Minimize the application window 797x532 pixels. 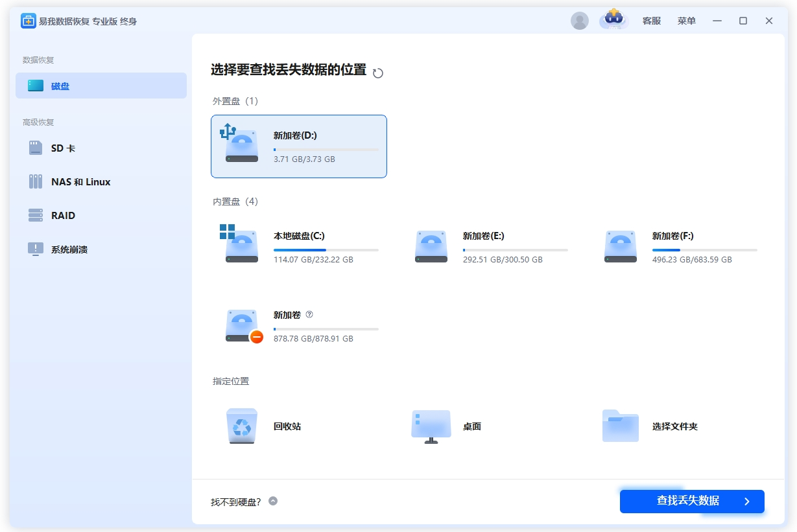point(717,21)
